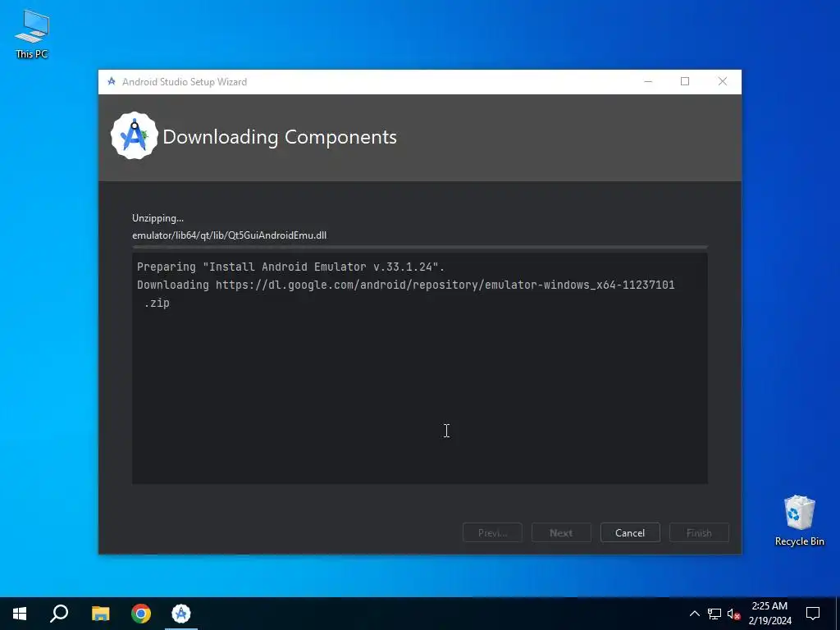The image size is (840, 630).
Task: Show hidden system tray icons
Action: click(x=694, y=614)
